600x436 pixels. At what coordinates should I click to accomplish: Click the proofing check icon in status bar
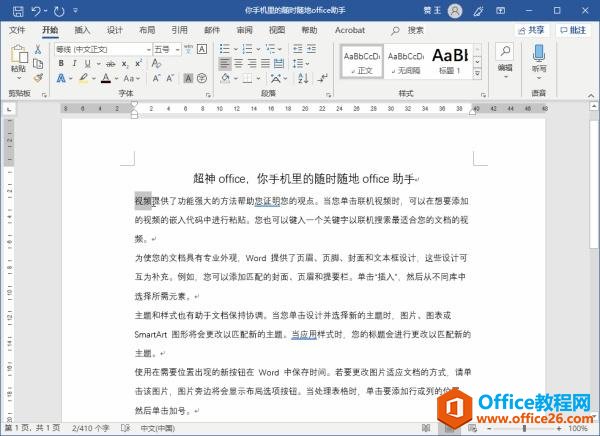(126, 428)
